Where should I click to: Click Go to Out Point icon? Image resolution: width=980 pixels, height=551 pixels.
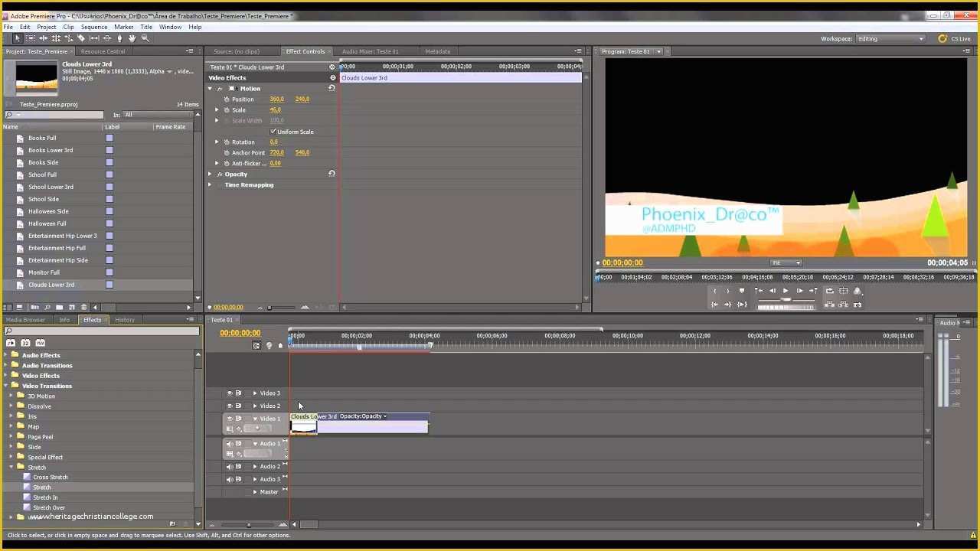pos(728,305)
